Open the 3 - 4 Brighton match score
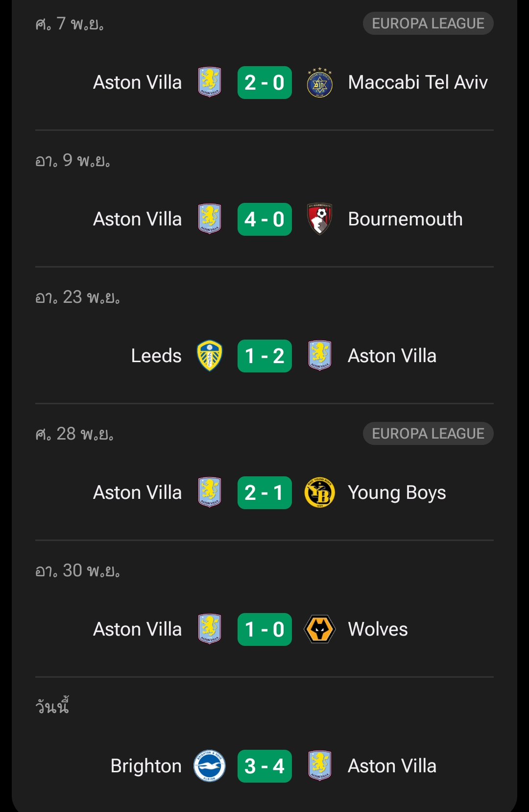 pos(264,766)
